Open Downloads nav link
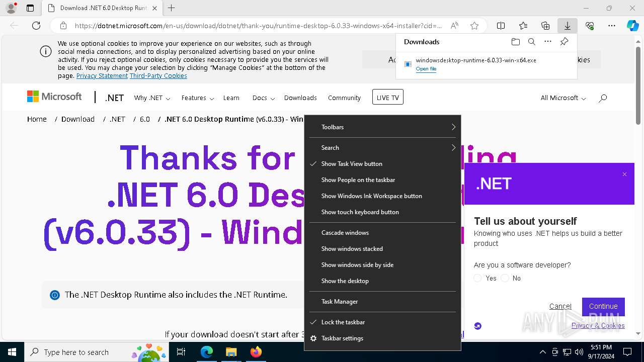This screenshot has width=644, height=362. pyautogui.click(x=300, y=98)
